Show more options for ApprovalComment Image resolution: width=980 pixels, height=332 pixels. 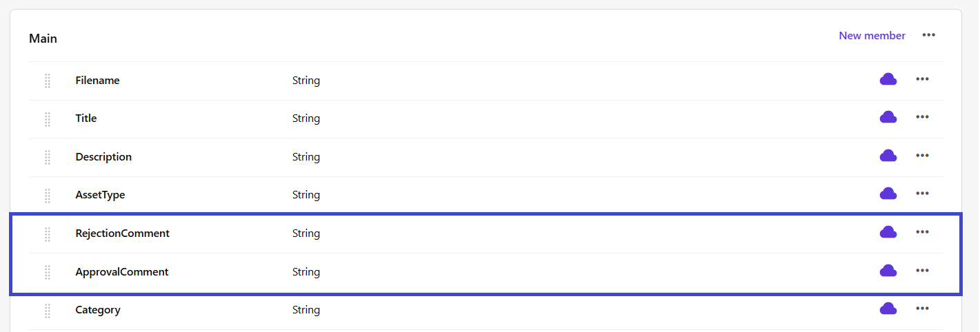click(922, 271)
